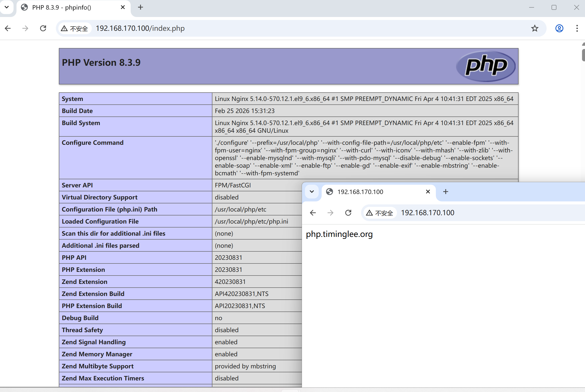This screenshot has width=585, height=392.
Task: Select the 192.168.170.100 tab in second window
Action: 370,192
